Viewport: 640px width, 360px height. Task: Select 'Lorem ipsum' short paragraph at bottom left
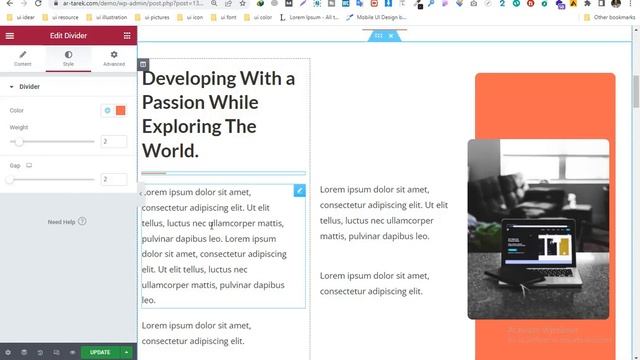click(x=196, y=333)
